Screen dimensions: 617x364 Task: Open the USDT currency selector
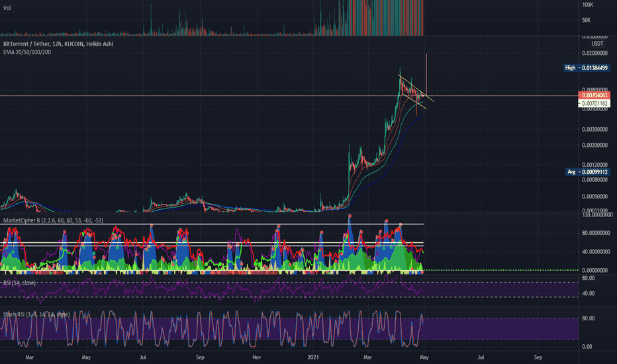click(x=597, y=44)
